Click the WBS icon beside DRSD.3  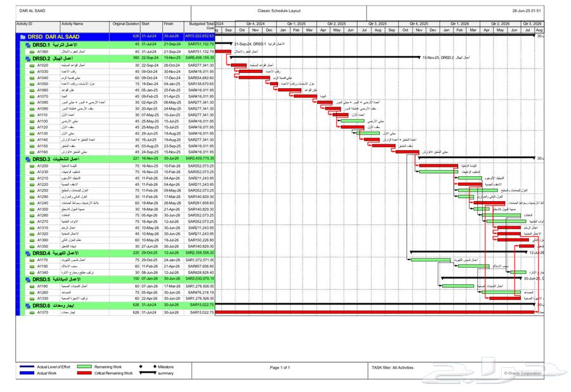(x=27, y=159)
